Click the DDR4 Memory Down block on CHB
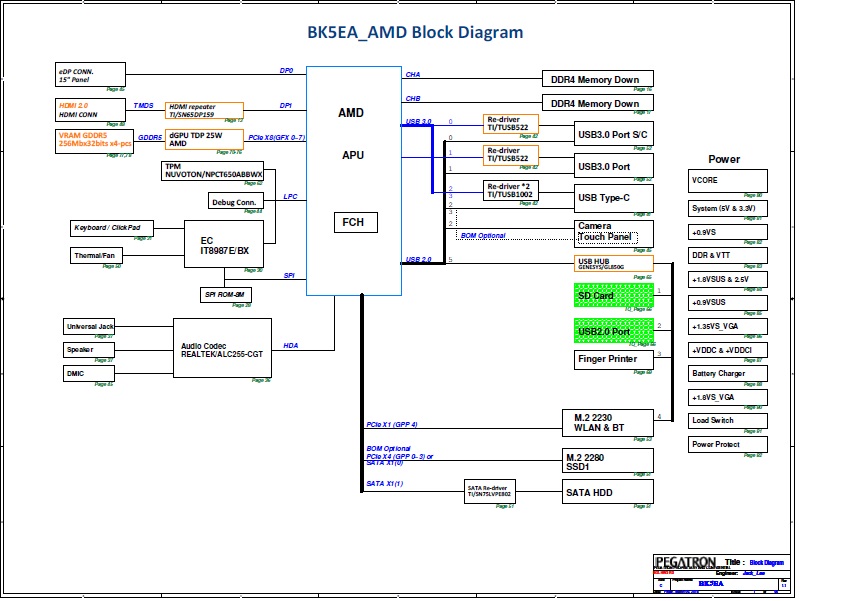Image resolution: width=851 pixels, height=601 pixels. click(x=598, y=103)
